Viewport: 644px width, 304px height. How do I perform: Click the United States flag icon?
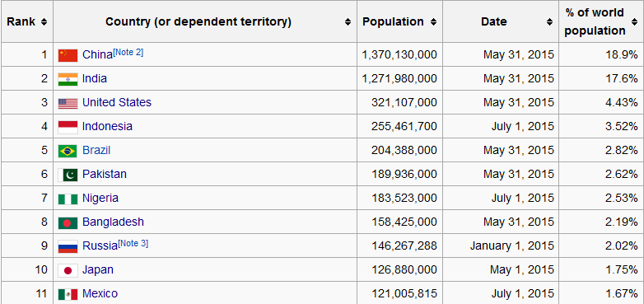tap(68, 103)
